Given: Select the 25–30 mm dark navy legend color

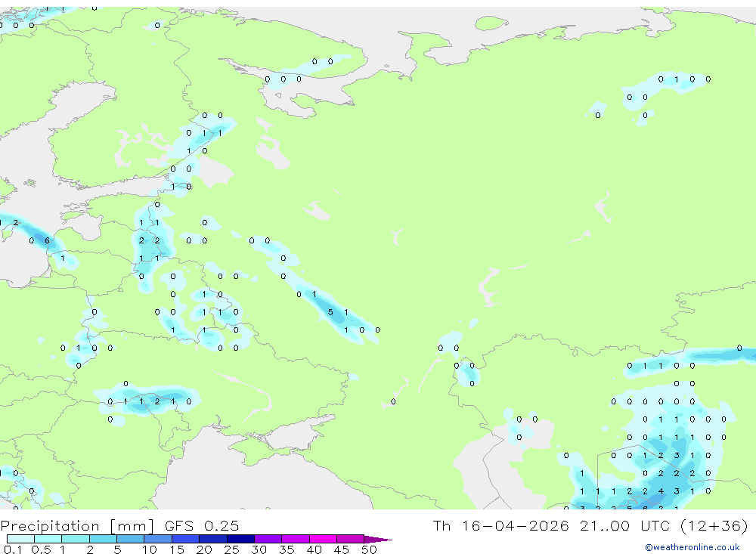Looking at the screenshot, I should 240,539.
